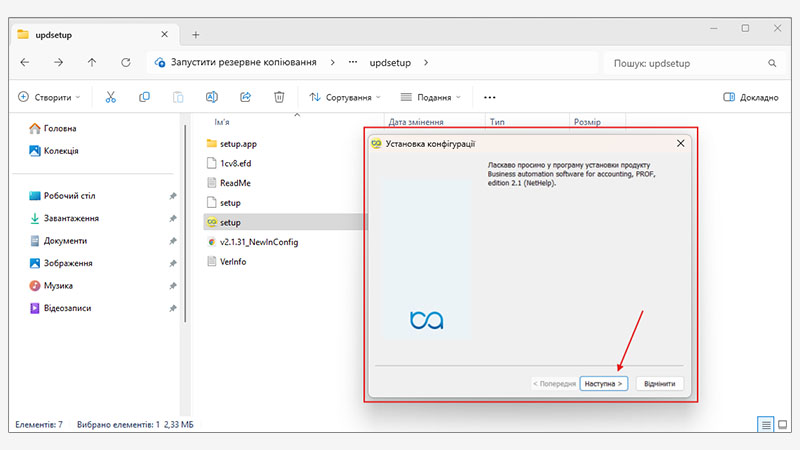
Task: Open the Створити dropdown
Action: (51, 97)
